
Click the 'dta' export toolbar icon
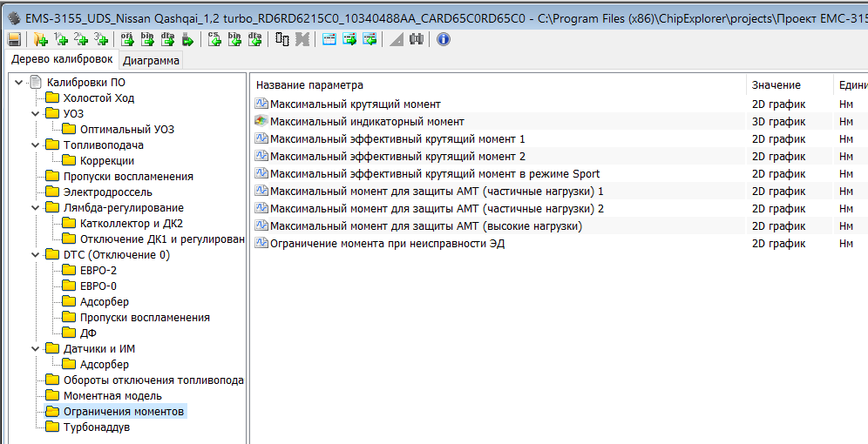pyautogui.click(x=166, y=39)
